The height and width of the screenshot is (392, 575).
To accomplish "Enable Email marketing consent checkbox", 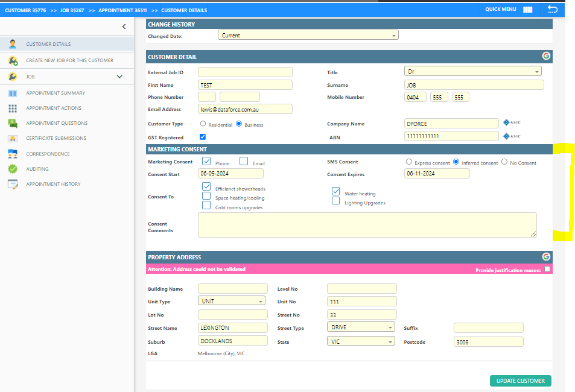I will click(244, 161).
